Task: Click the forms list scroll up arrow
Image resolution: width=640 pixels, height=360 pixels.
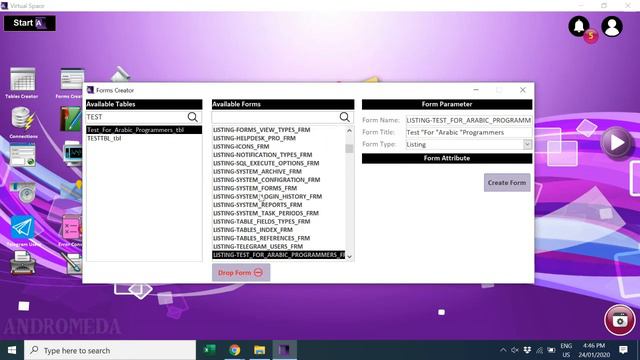Action: pos(349,131)
